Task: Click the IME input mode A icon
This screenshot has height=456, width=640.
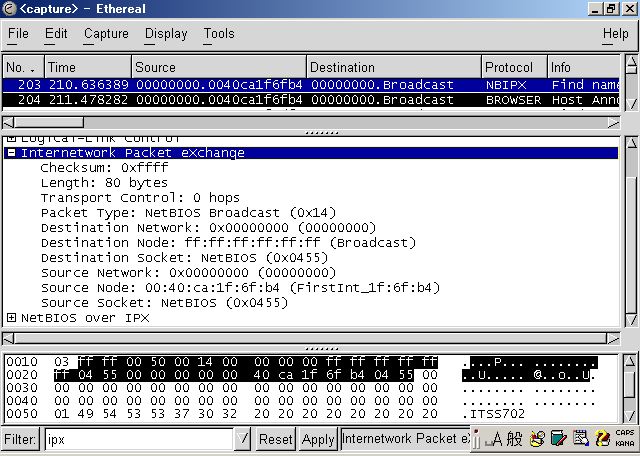Action: point(495,440)
